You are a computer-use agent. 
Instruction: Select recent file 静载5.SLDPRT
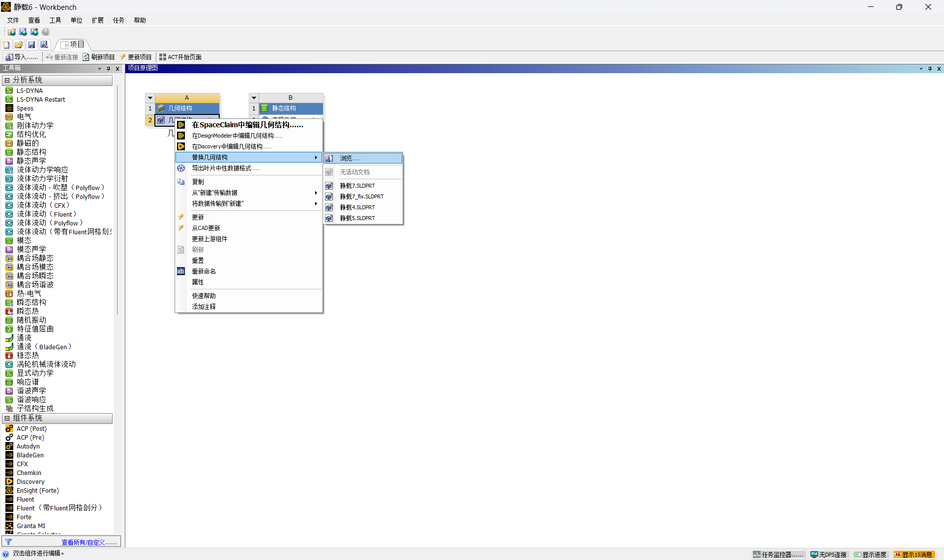point(363,218)
